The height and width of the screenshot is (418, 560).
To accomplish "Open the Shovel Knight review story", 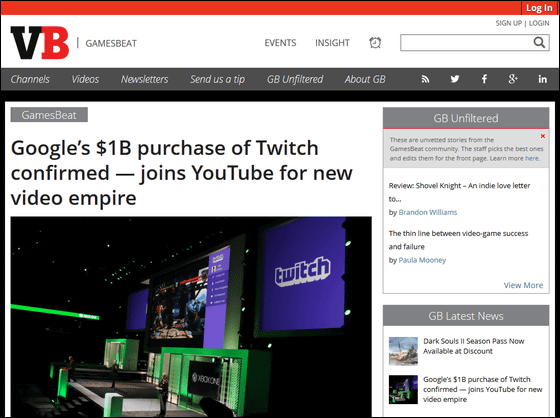I will 459,192.
